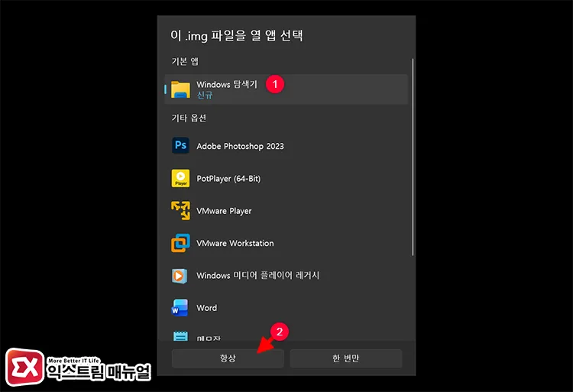Image resolution: width=573 pixels, height=392 pixels.
Task: Choose the VMware Player icon
Action: [x=180, y=210]
